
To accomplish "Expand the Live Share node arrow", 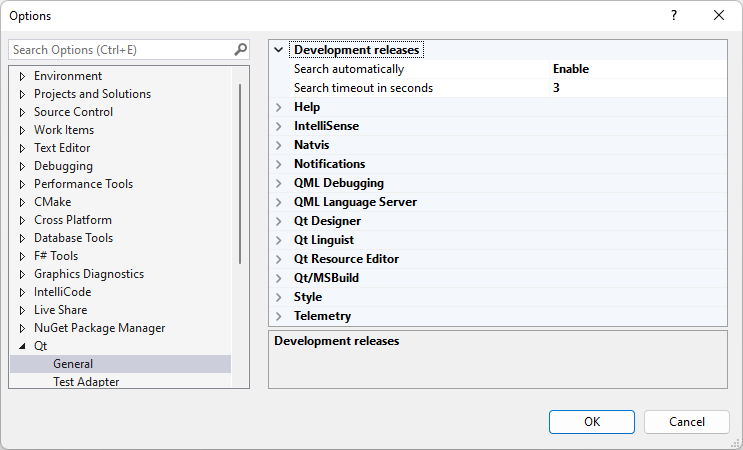I will click(22, 310).
